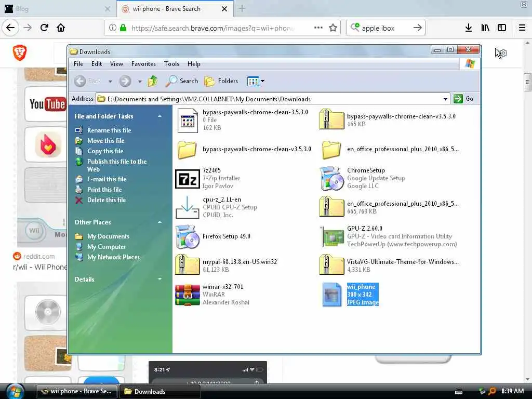Click Rename this file
532x399 pixels.
(x=109, y=130)
